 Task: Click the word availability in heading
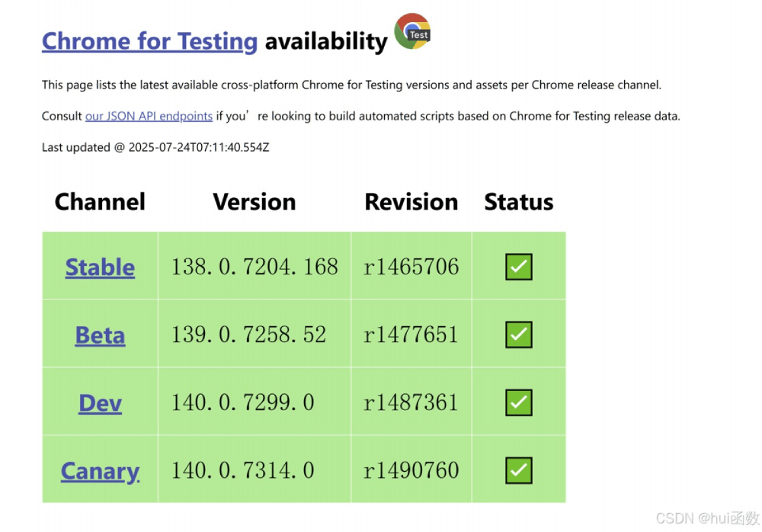click(326, 43)
